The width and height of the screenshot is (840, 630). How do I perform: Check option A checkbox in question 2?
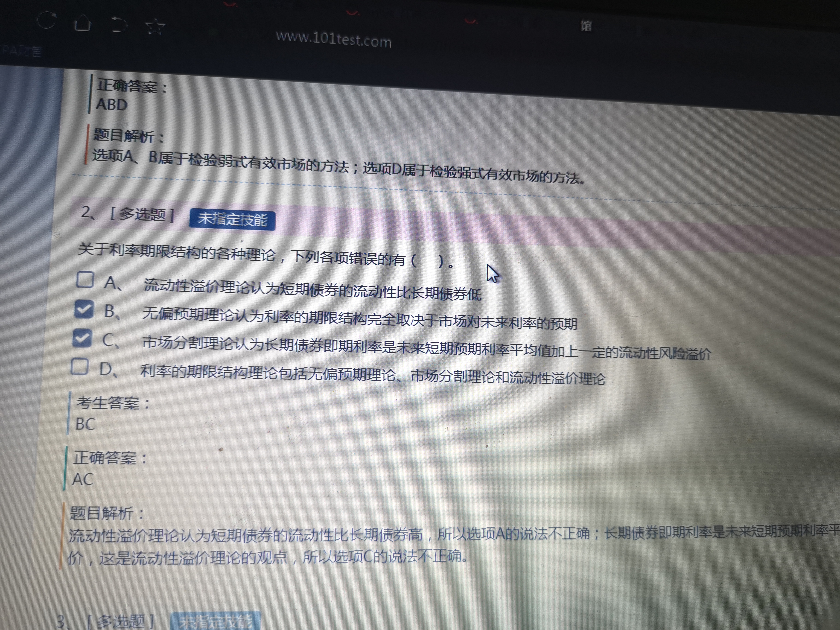(x=85, y=280)
